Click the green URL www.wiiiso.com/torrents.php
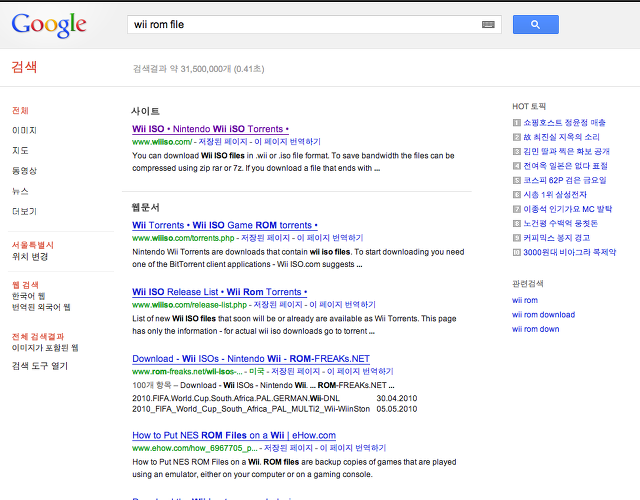The image size is (640, 500). 183,238
